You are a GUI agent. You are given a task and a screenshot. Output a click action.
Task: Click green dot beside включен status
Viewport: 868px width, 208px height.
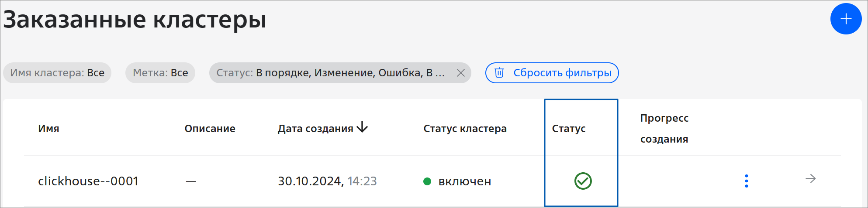[427, 181]
